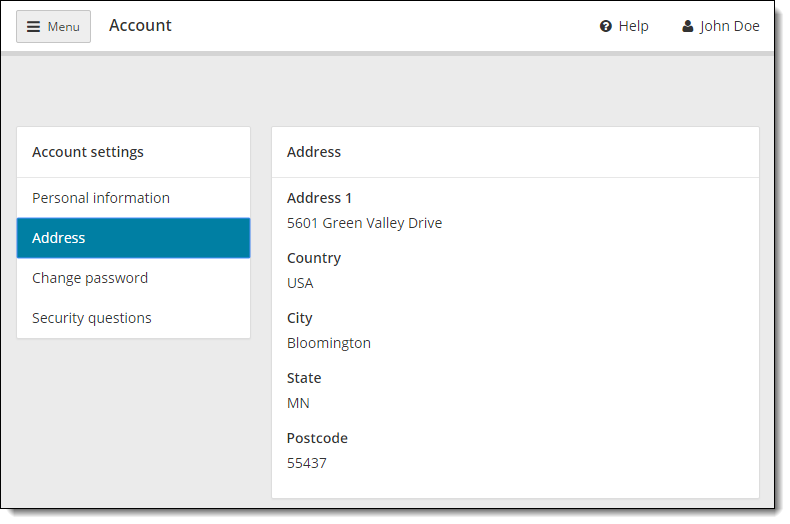
Task: Select the USA country value
Action: coord(300,283)
